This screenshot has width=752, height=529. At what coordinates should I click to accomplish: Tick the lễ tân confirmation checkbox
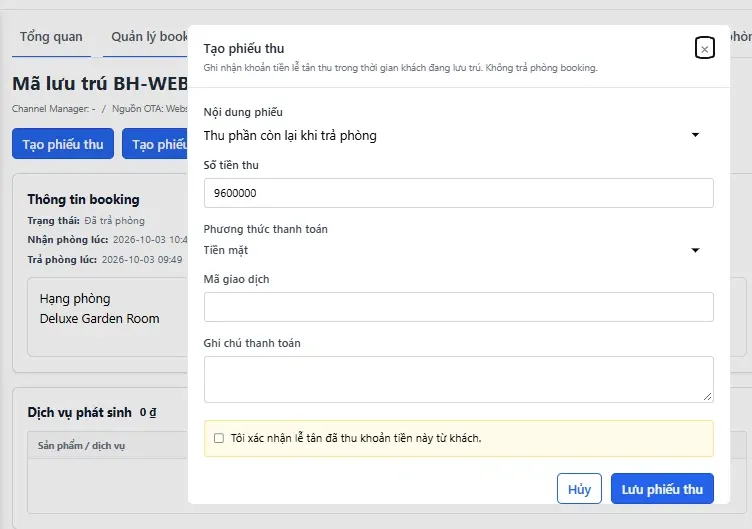pyautogui.click(x=219, y=438)
